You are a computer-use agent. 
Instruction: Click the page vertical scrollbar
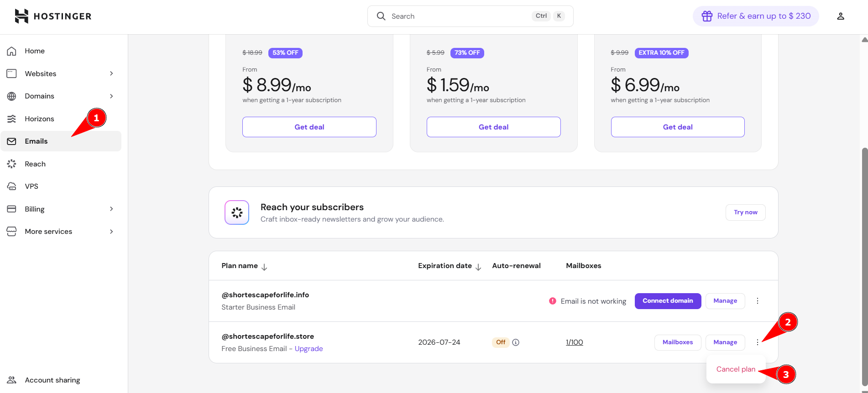(864, 264)
